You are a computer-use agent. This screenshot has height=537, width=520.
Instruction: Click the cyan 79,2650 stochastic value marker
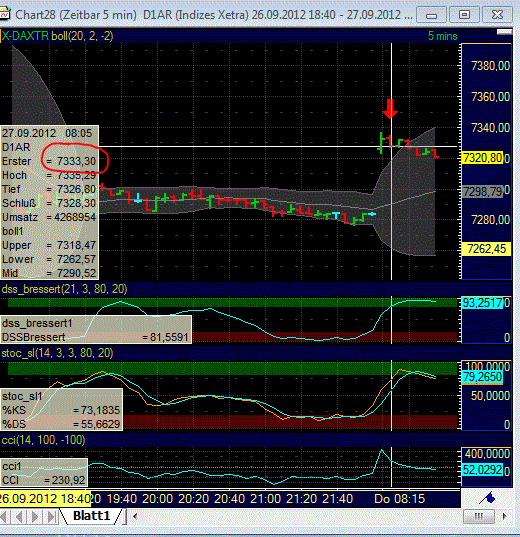tap(483, 377)
